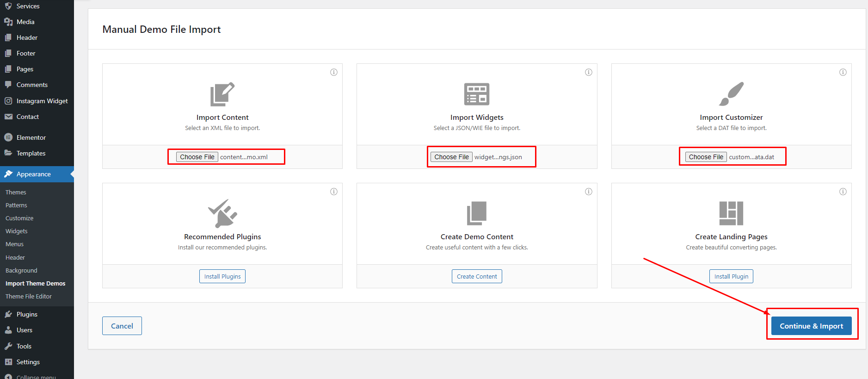Click the 'Import Widgets' card title
868x379 pixels.
[477, 118]
